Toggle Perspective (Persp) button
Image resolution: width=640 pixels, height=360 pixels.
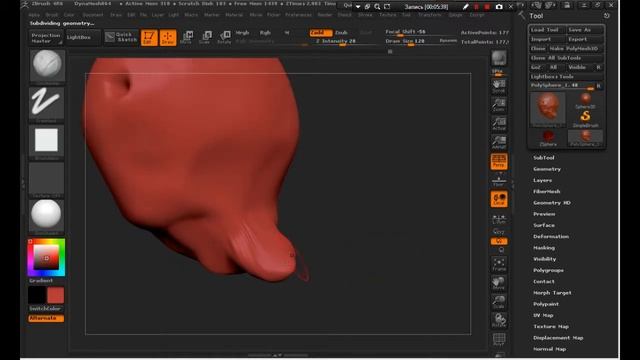pyautogui.click(x=499, y=161)
